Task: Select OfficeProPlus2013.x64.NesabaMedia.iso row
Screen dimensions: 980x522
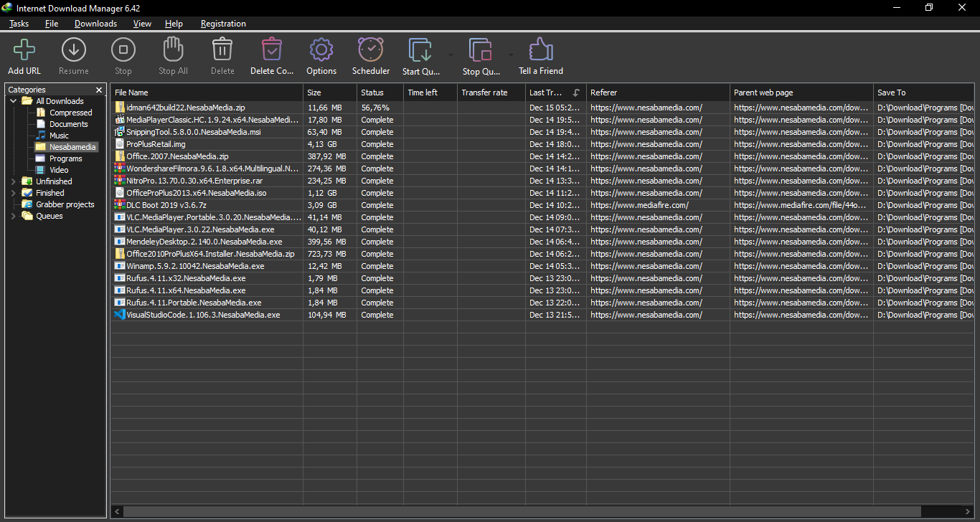Action: (542, 193)
